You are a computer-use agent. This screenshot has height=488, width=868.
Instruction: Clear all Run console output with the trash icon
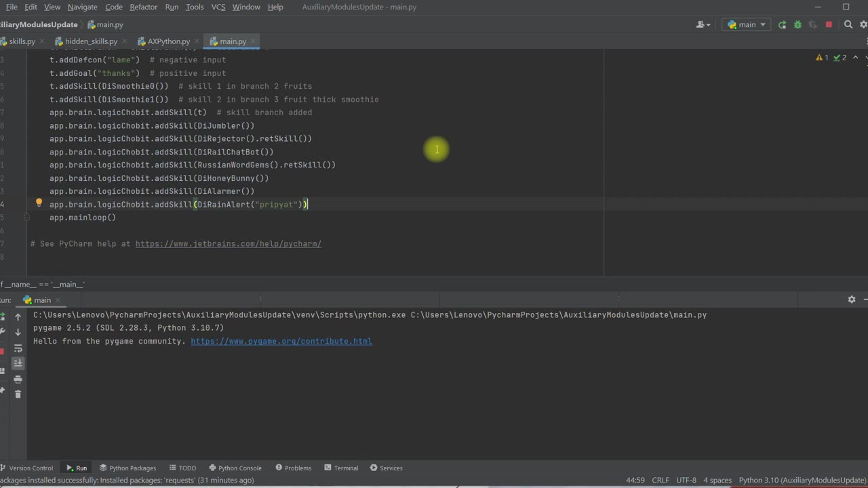tap(18, 394)
